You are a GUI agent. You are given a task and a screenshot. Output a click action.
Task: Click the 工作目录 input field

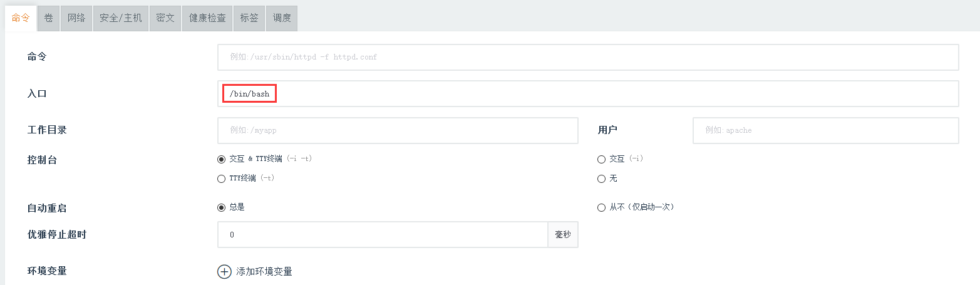(398, 130)
